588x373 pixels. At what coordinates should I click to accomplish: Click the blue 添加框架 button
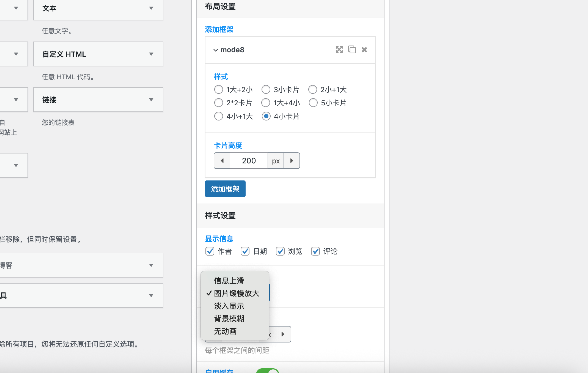click(225, 189)
